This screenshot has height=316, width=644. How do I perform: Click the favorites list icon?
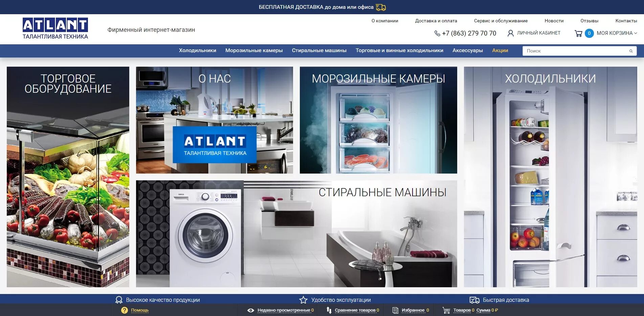(x=395, y=310)
